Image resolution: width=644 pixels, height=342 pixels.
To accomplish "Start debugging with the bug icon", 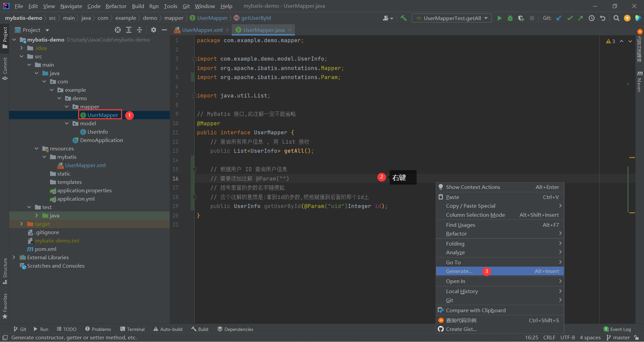I will tap(510, 18).
